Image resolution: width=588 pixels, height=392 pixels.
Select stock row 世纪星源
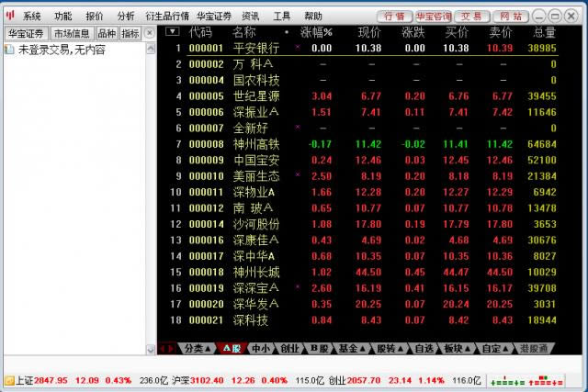point(362,96)
